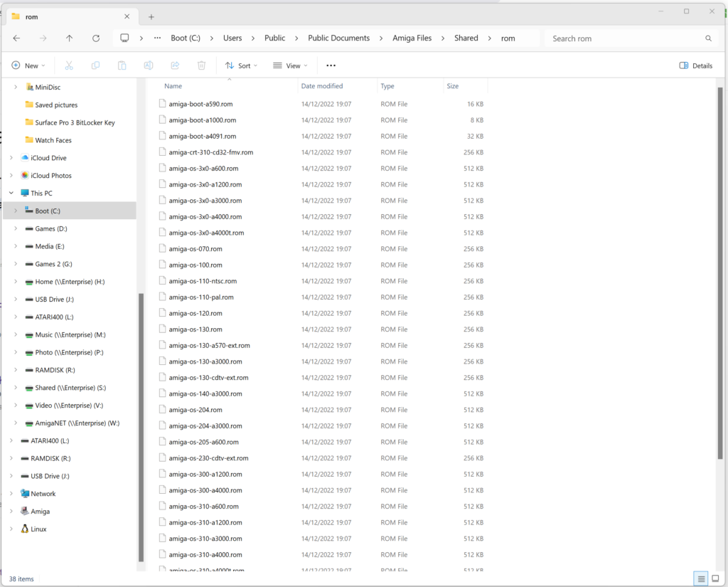Sort by Type column header

(387, 86)
